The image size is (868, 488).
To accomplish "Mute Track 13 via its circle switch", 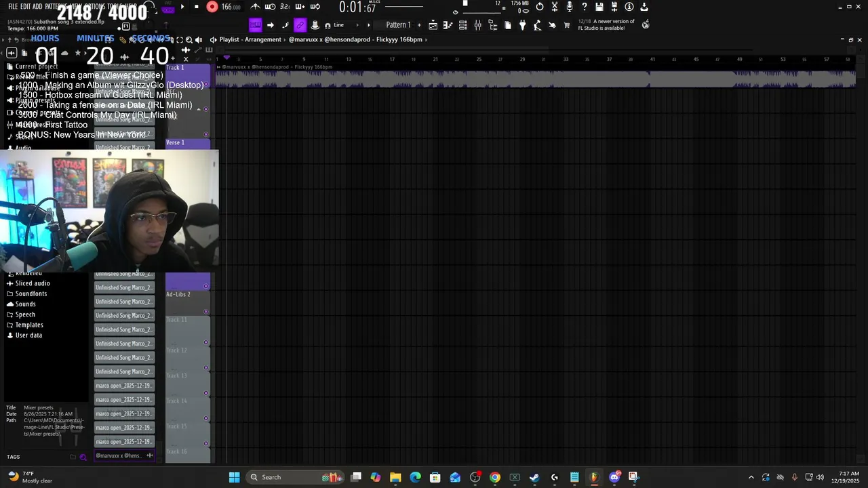I will tap(206, 393).
